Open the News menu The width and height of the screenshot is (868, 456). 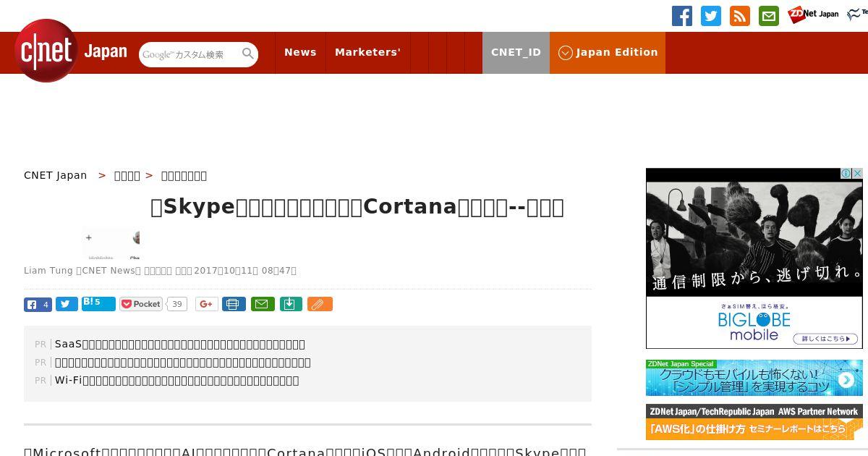(300, 52)
